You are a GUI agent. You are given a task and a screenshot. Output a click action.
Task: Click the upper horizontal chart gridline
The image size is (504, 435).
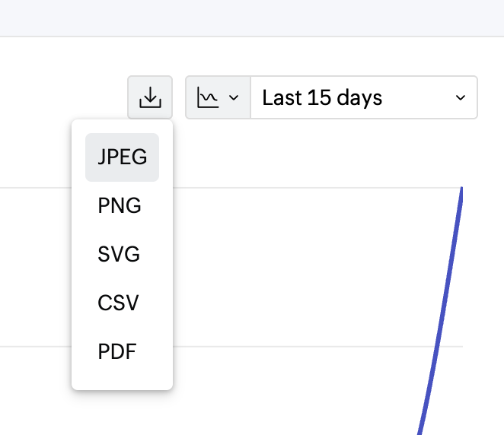[x=305, y=187]
